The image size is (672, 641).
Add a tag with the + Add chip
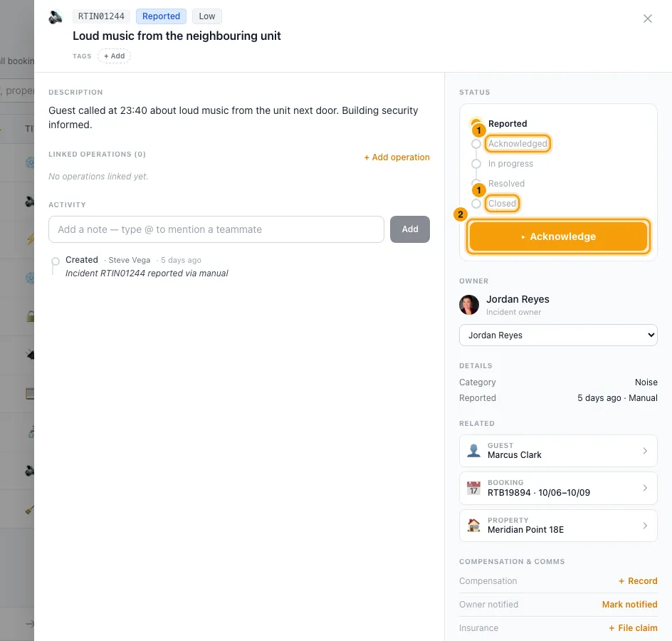[x=115, y=56]
